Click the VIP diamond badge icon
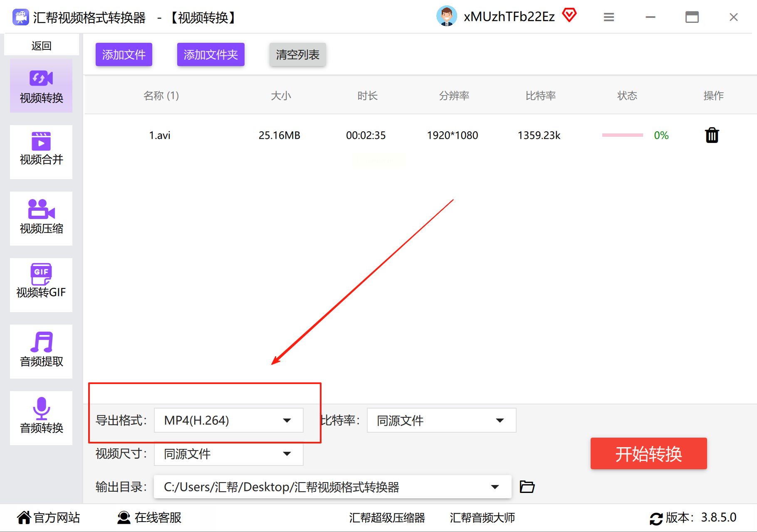Image resolution: width=757 pixels, height=532 pixels. [x=569, y=15]
